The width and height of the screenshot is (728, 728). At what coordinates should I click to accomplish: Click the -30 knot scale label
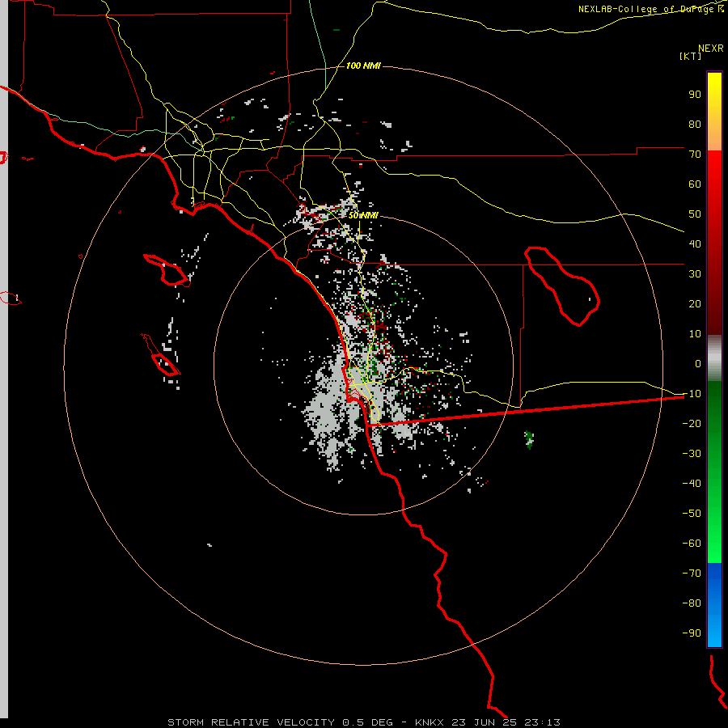(x=692, y=454)
